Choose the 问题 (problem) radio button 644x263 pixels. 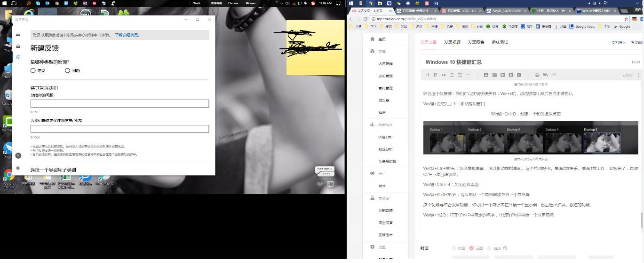(x=67, y=70)
